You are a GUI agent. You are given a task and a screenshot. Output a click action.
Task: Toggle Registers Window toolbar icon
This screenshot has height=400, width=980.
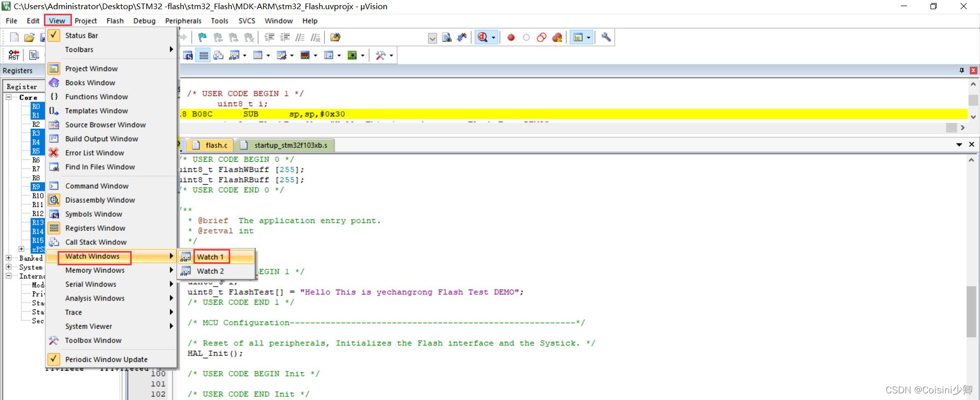tap(204, 55)
